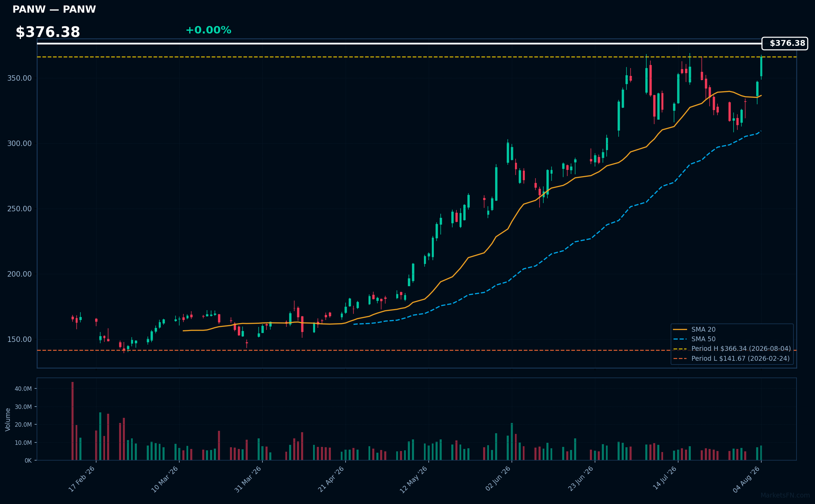Click the 200.00 price axis label
The image size is (815, 504).
click(20, 274)
